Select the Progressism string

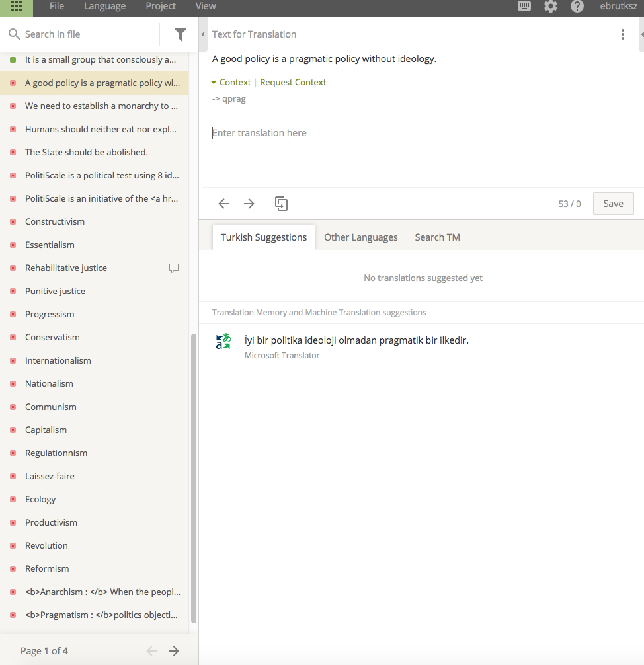click(94, 314)
